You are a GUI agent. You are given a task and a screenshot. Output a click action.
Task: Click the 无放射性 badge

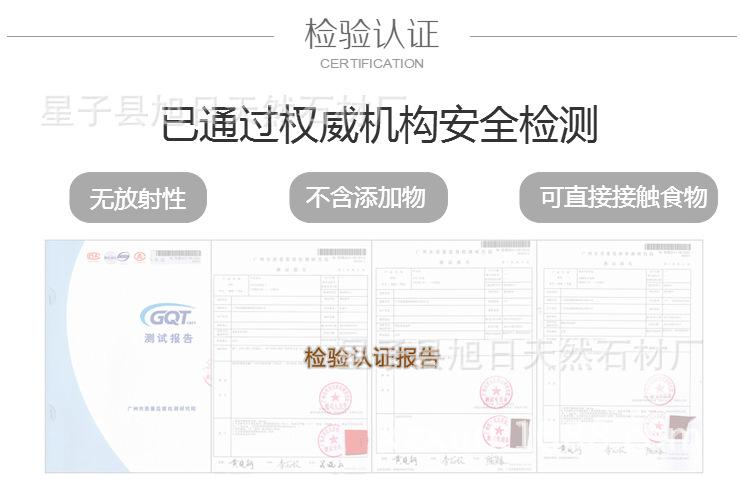138,197
